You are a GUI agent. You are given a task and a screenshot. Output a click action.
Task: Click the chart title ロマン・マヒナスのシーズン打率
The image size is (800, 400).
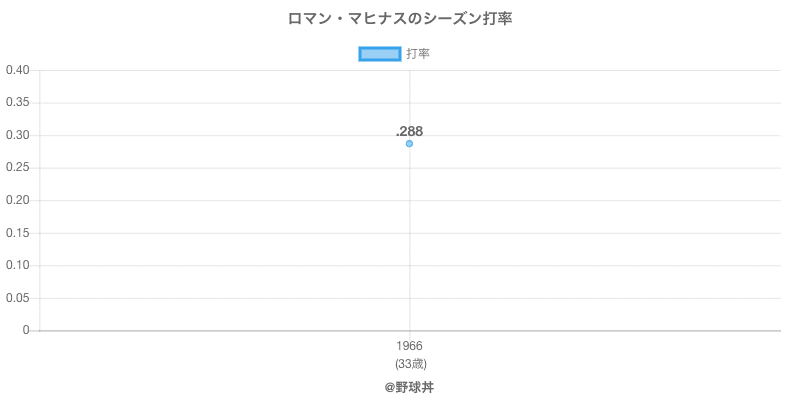click(x=400, y=19)
